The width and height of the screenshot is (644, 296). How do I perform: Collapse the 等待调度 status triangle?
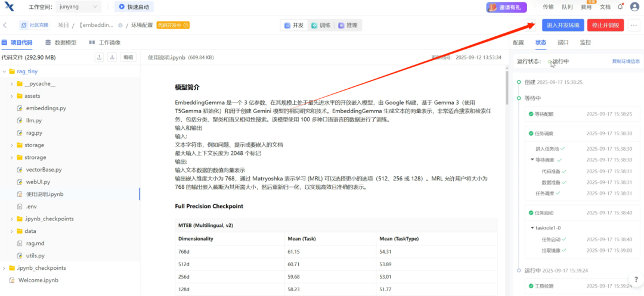[532, 160]
